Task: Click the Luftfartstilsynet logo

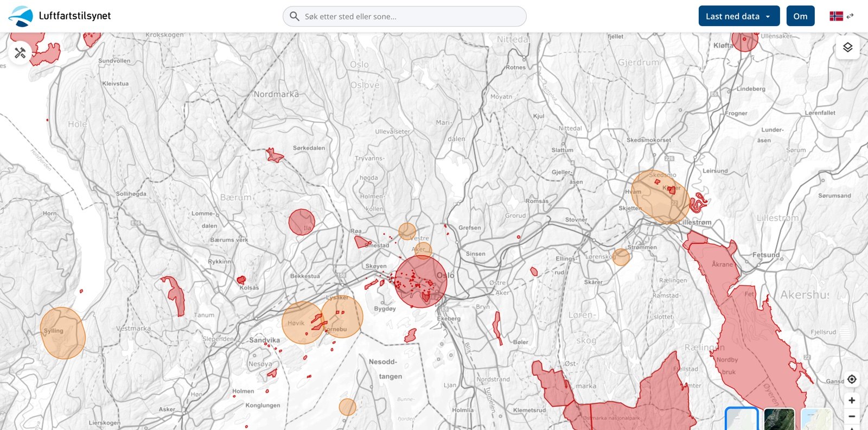Action: point(60,16)
